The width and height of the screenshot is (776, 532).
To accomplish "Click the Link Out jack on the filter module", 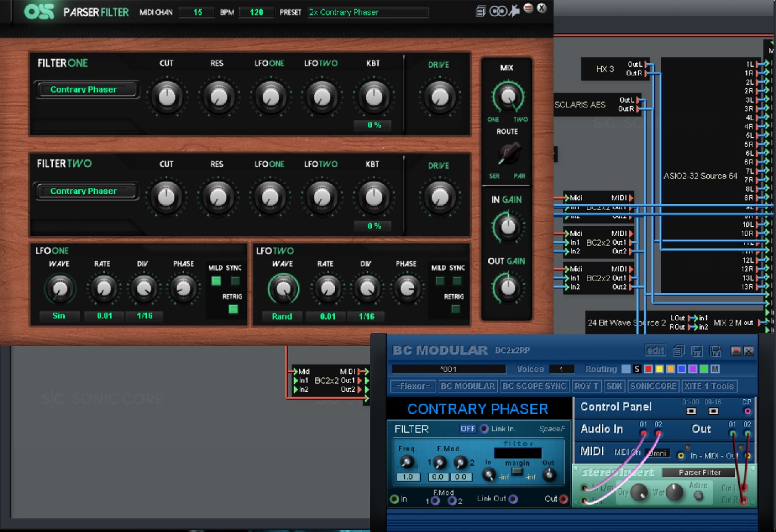I will (513, 499).
